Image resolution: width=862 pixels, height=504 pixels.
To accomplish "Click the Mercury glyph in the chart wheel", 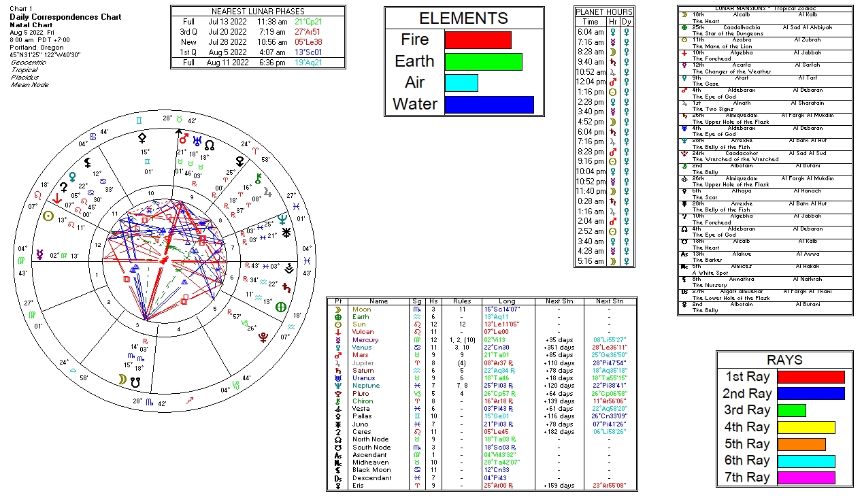I will pyautogui.click(x=40, y=254).
